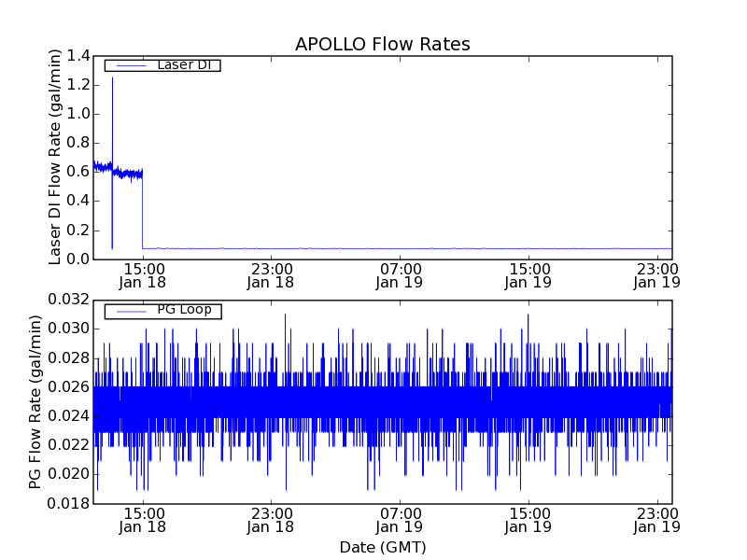Image resolution: width=747 pixels, height=560 pixels.
Task: Click the 0.032 tick on the PG y-axis
Action: (x=71, y=300)
